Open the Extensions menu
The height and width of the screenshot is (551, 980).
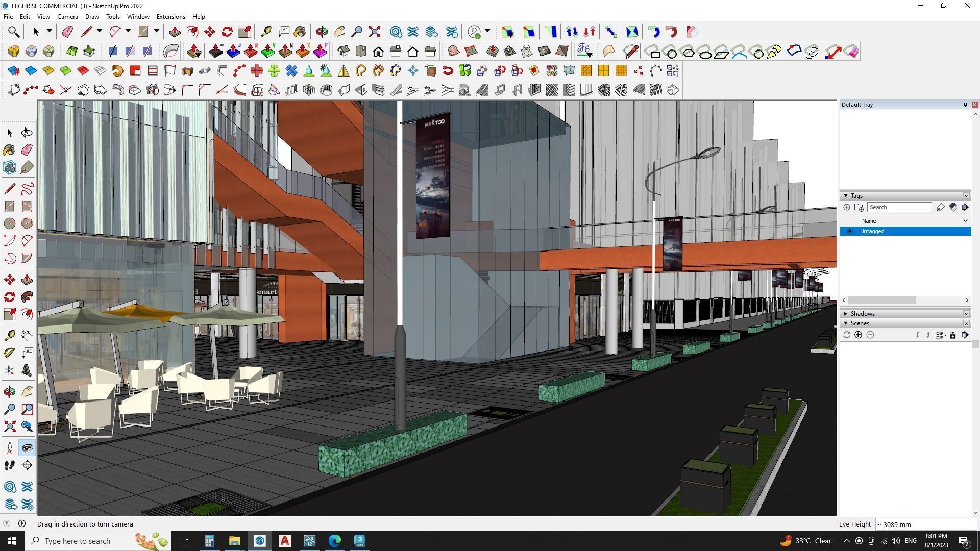pos(170,17)
